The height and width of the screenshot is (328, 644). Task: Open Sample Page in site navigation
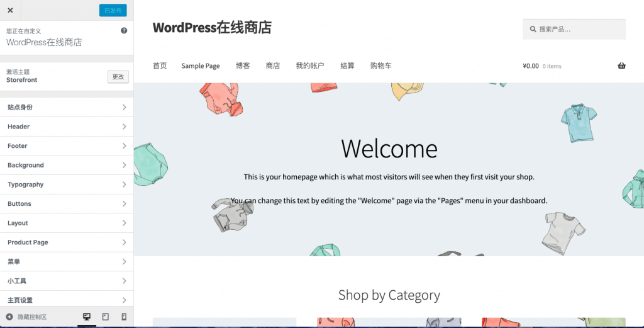201,65
